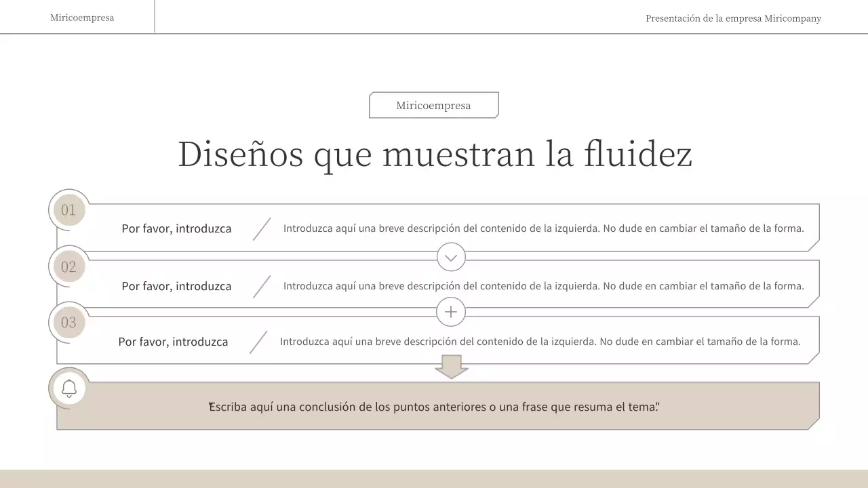
Task: Expand the chevron circle between rows one and two
Action: tap(451, 258)
